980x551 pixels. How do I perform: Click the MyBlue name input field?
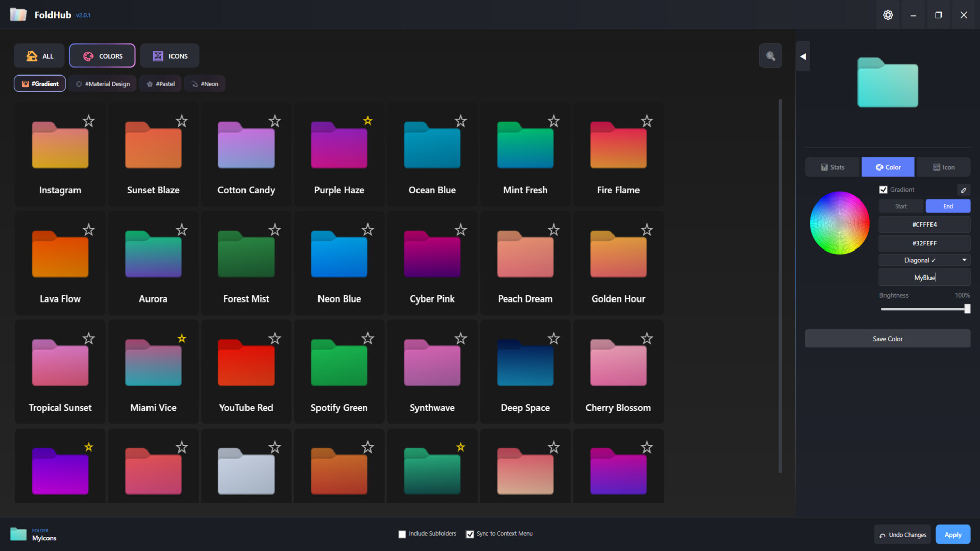(924, 277)
